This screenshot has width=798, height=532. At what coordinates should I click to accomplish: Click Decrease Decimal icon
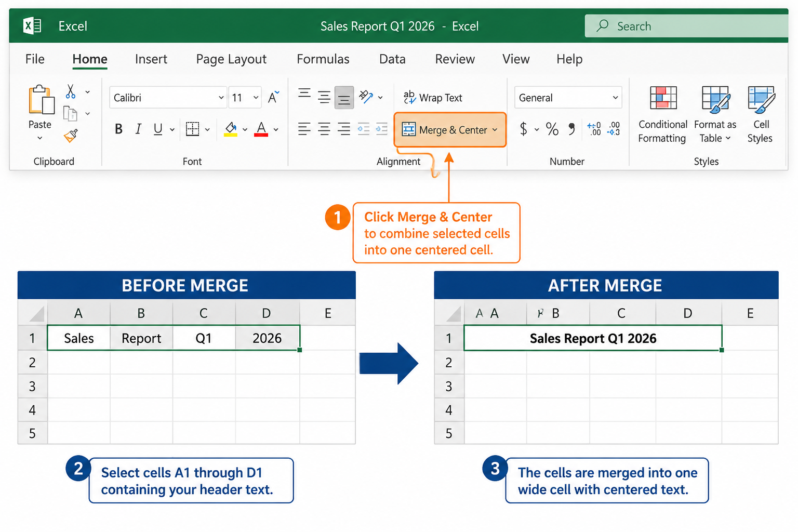[x=614, y=128]
